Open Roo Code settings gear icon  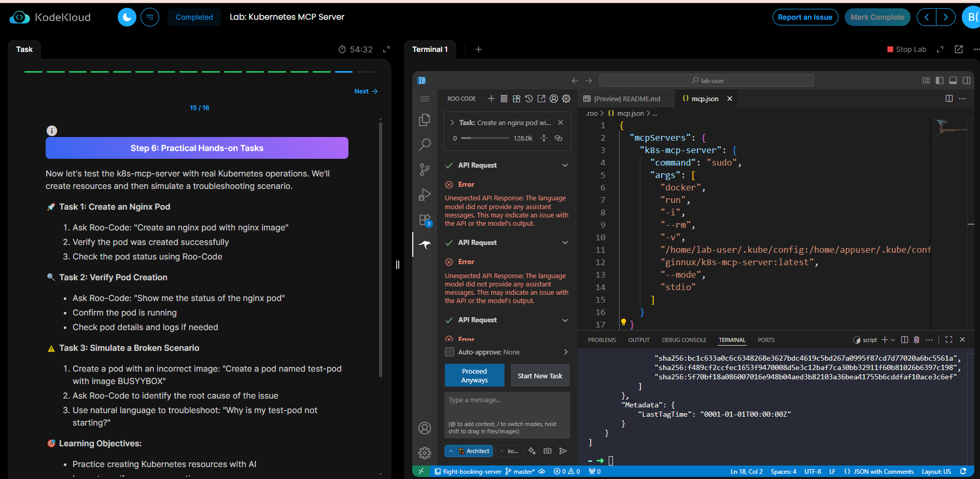click(x=566, y=99)
